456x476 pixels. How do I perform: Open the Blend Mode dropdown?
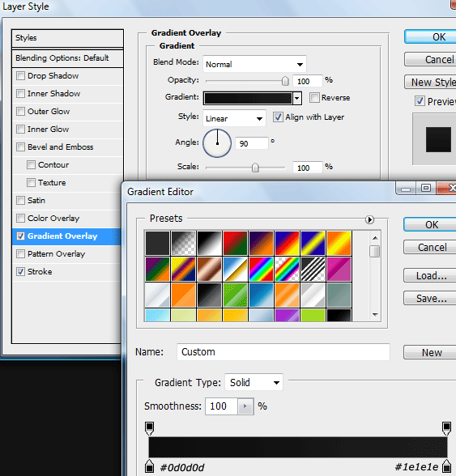coord(254,64)
